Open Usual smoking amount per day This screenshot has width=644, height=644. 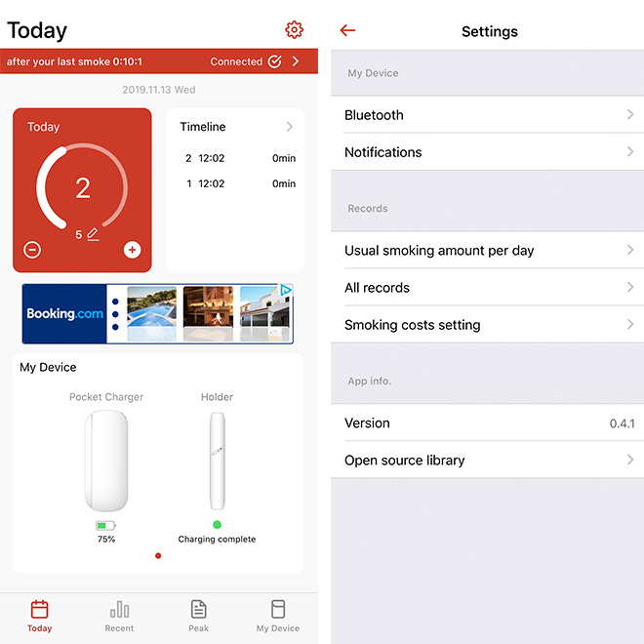(487, 250)
